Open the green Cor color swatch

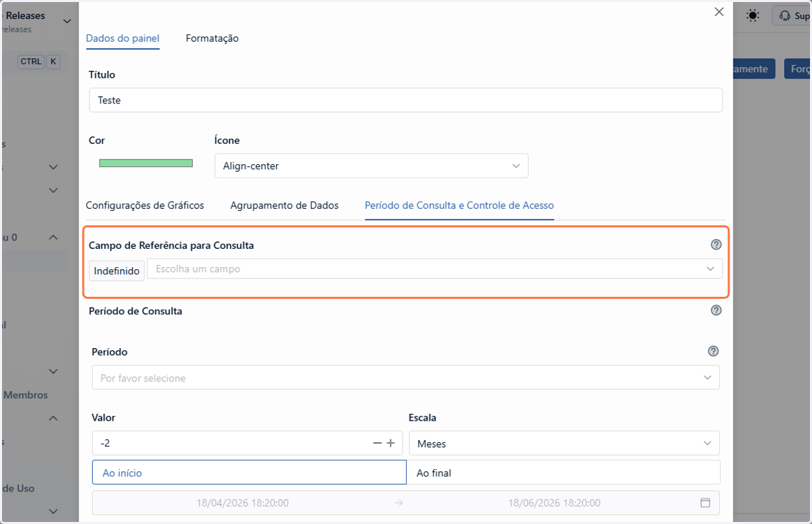point(145,163)
